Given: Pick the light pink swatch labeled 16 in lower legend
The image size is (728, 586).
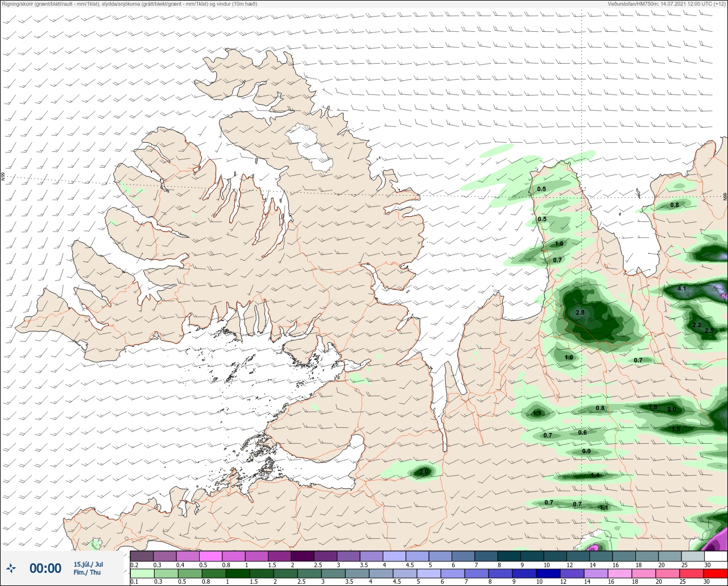Looking at the screenshot, I should pyautogui.click(x=620, y=572).
